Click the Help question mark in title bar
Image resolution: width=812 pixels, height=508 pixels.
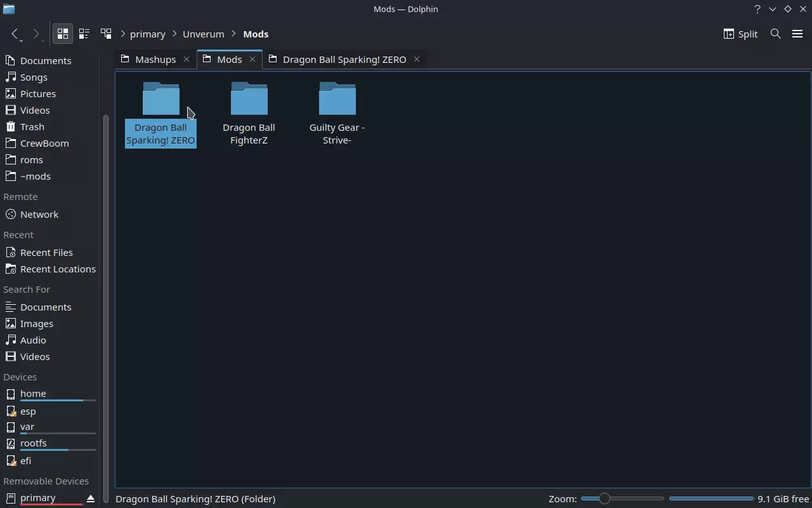coord(757,9)
